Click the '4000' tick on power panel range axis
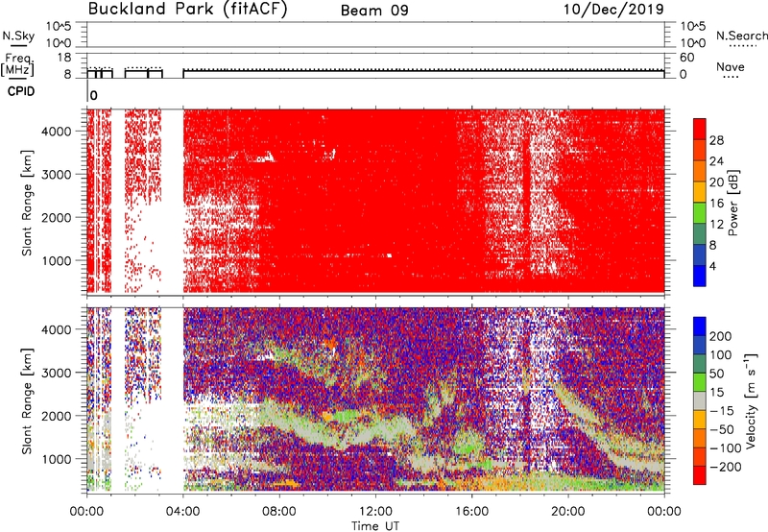This screenshot has height=532, width=768. point(56,132)
